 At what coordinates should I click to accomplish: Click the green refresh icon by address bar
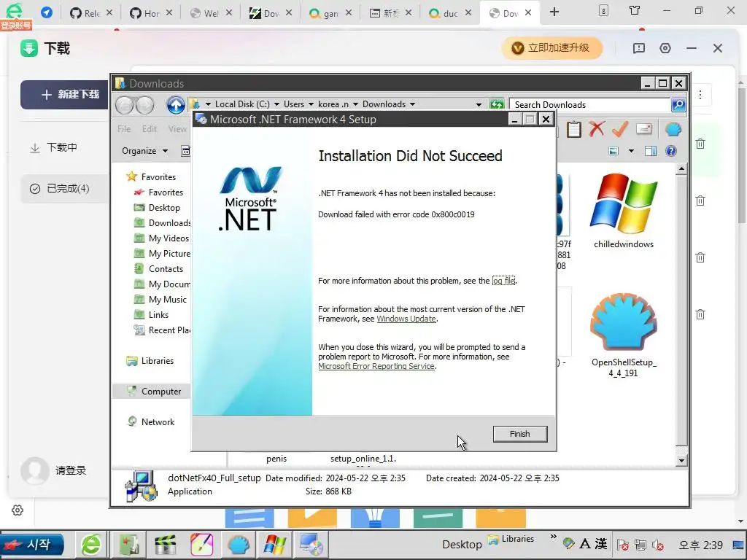(x=497, y=104)
